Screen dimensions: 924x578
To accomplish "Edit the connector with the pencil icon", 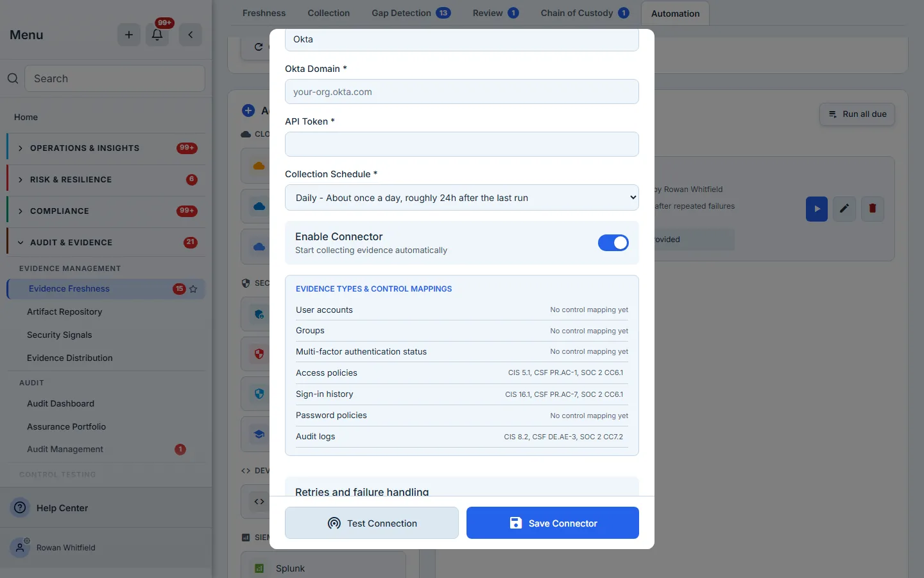I will 844,209.
